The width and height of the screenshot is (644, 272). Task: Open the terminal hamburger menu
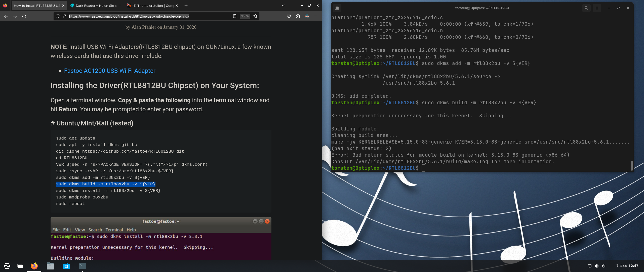click(x=597, y=8)
